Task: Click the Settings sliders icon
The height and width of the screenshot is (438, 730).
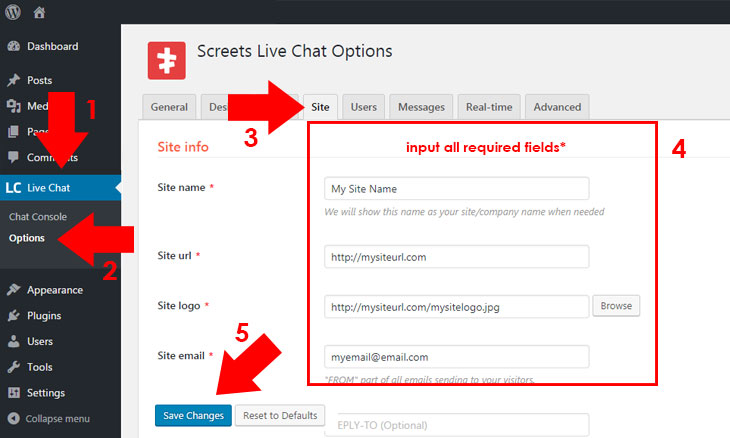Action: pyautogui.click(x=14, y=393)
